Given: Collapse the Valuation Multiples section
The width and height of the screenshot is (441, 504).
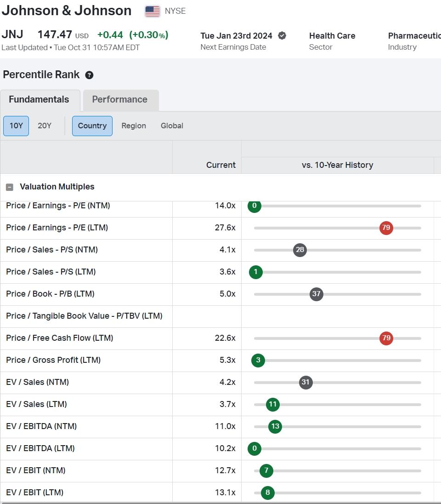Looking at the screenshot, I should point(10,187).
